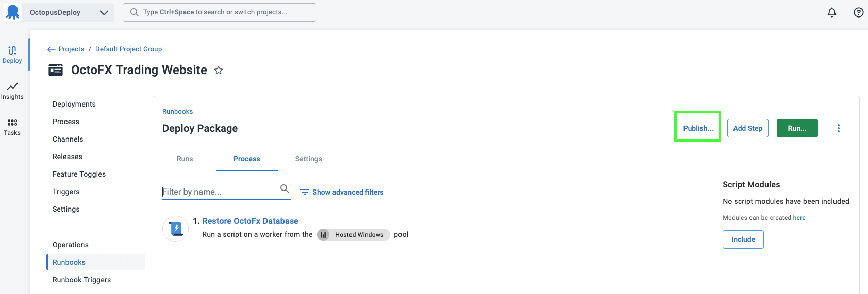Click the green Run... button
868x294 pixels.
(x=797, y=128)
